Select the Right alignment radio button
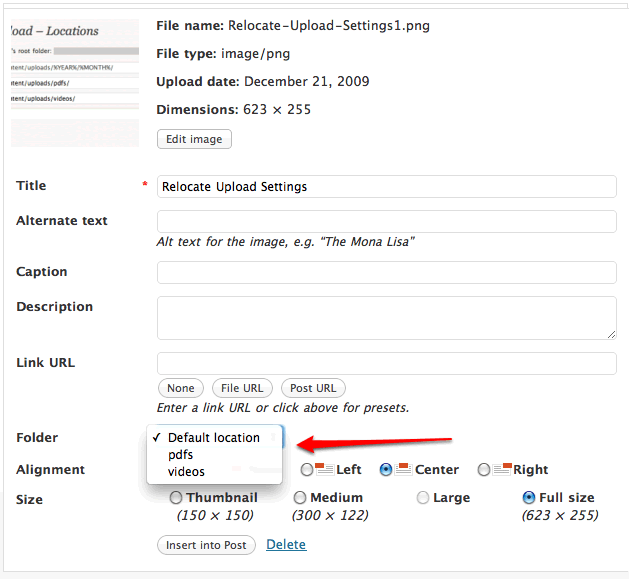629x579 pixels. click(x=484, y=470)
